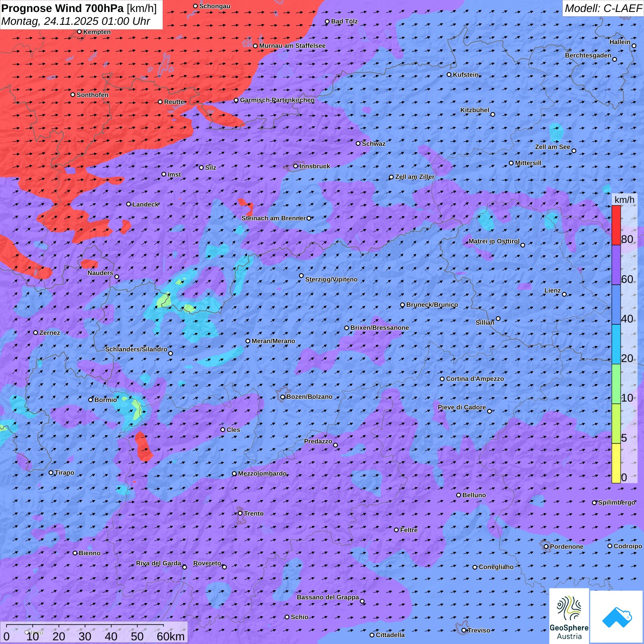This screenshot has width=644, height=644.
Task: Click the Zell am See marker dot
Action: coord(574,151)
